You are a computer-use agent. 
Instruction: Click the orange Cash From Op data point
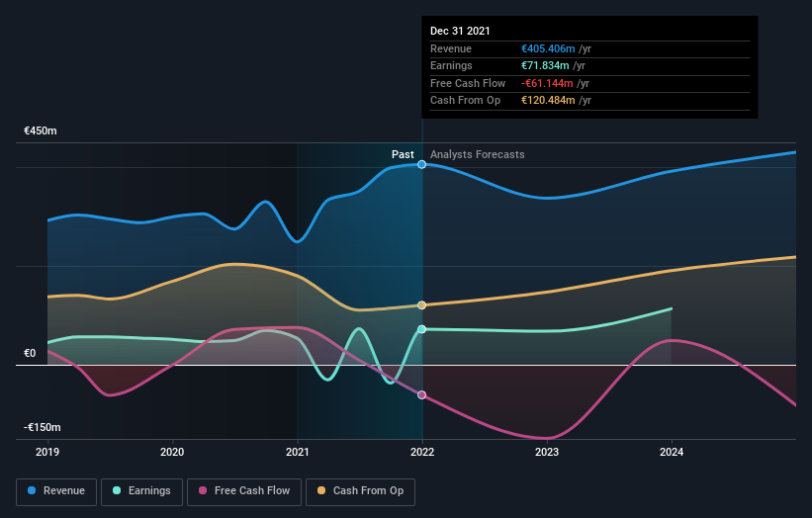(x=422, y=305)
